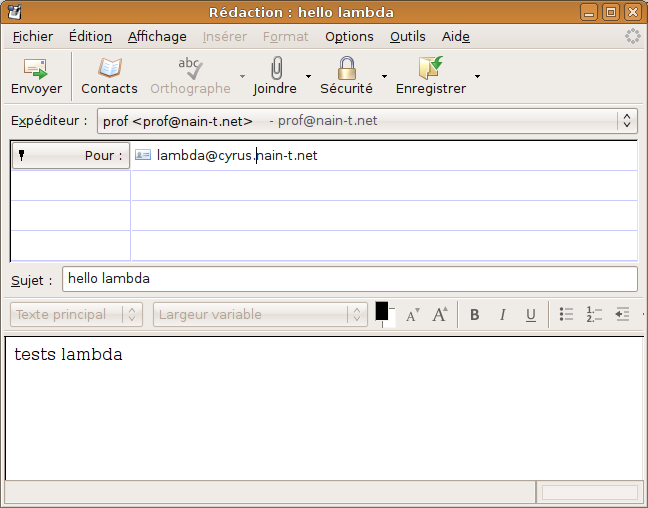
Task: Expand the Expéditeur sender dropdown
Action: click(627, 121)
